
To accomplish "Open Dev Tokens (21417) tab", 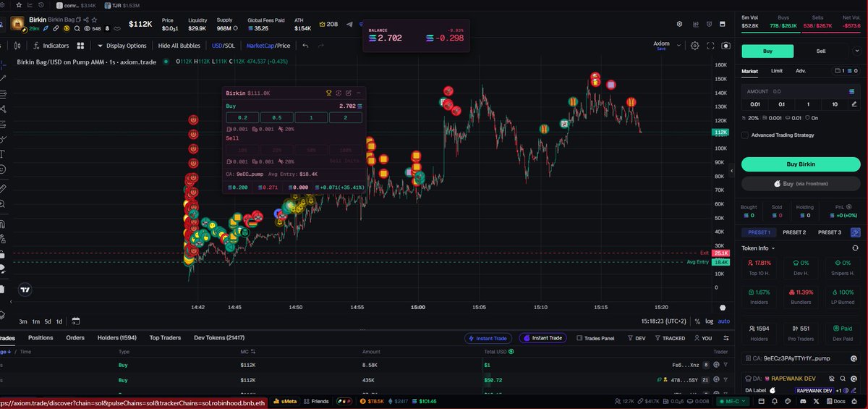I will click(219, 337).
